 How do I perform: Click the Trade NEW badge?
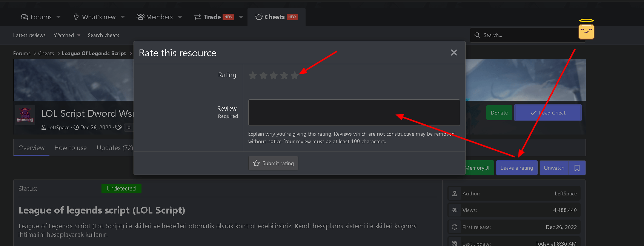[x=228, y=17]
